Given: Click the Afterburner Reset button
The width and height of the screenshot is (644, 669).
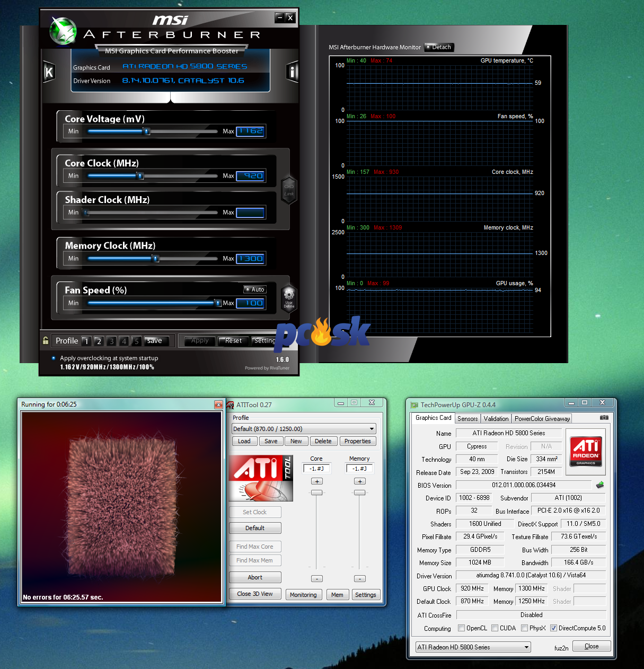Looking at the screenshot, I should pos(233,341).
